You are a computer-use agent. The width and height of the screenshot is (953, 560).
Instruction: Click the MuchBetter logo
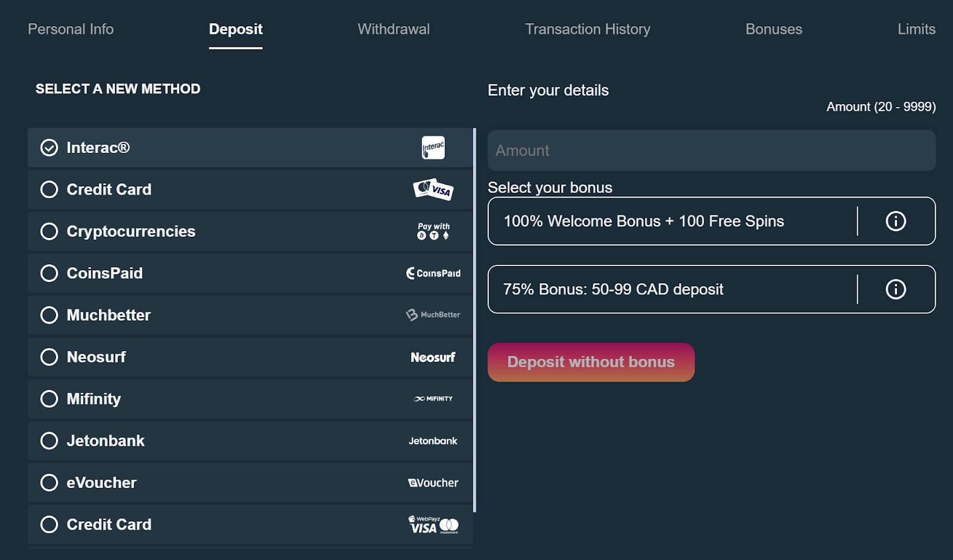coord(433,315)
